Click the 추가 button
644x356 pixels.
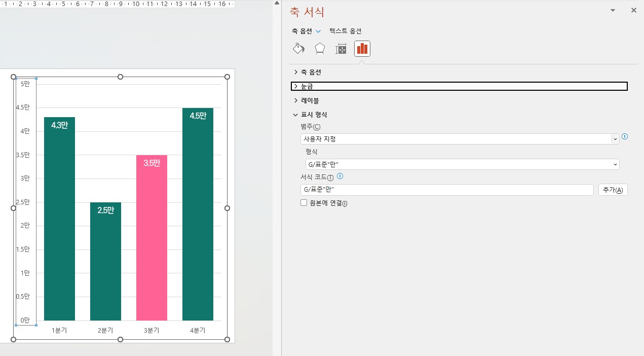pyautogui.click(x=613, y=190)
